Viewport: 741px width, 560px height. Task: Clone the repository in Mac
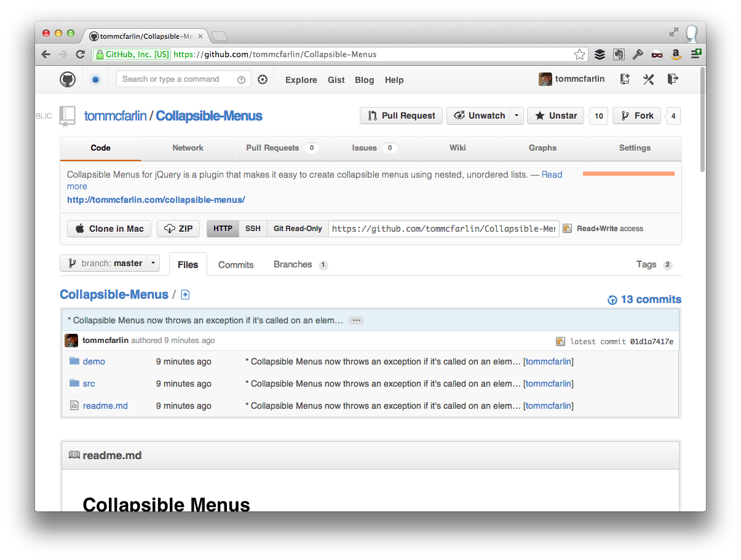coord(109,228)
